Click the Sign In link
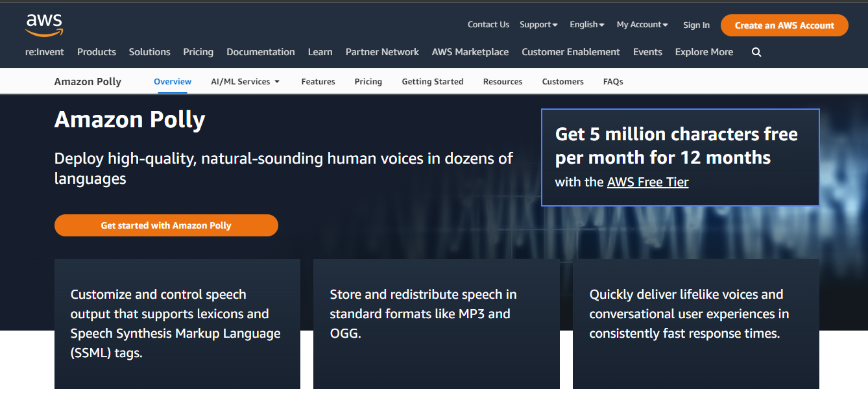This screenshot has width=868, height=415. click(696, 25)
